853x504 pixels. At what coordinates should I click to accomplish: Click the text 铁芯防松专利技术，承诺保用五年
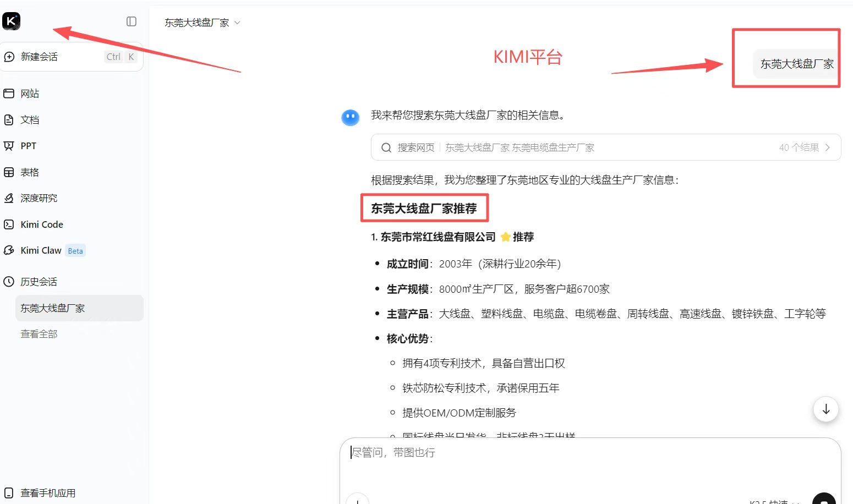[x=481, y=388]
